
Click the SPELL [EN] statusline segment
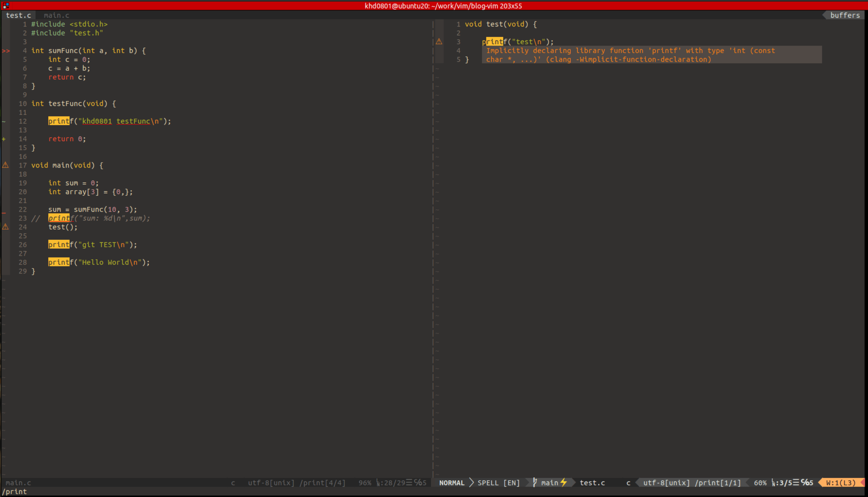click(498, 482)
